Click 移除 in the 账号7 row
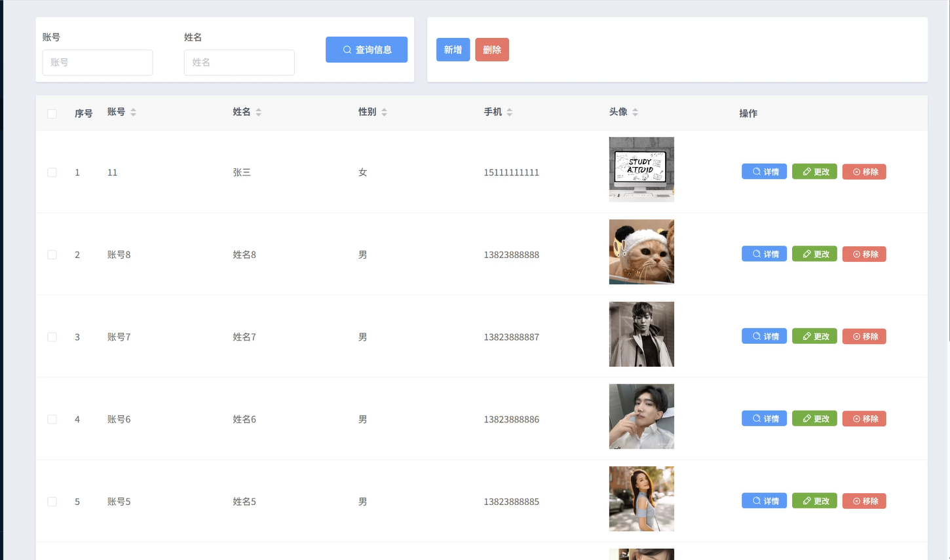This screenshot has height=560, width=950. coord(864,337)
